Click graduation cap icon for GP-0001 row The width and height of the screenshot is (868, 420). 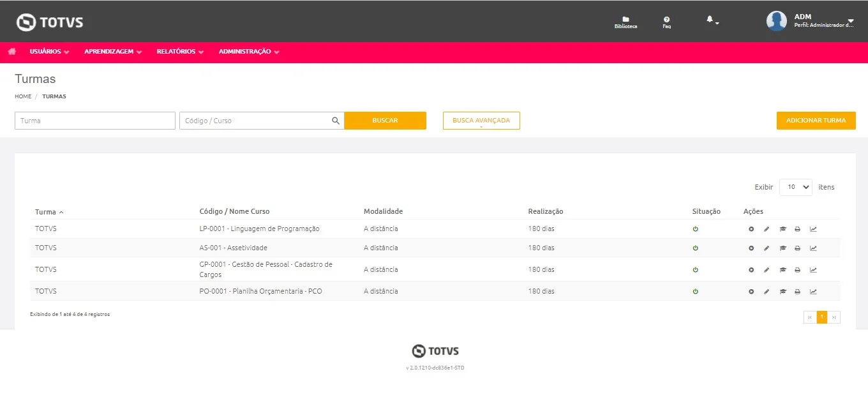point(782,270)
